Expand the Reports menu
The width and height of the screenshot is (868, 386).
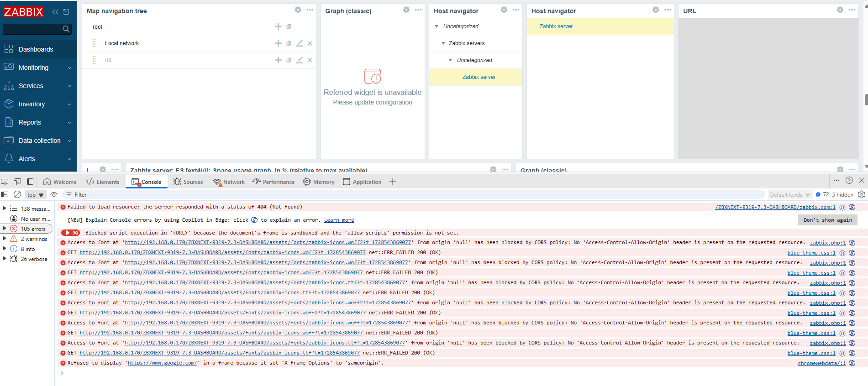[38, 122]
